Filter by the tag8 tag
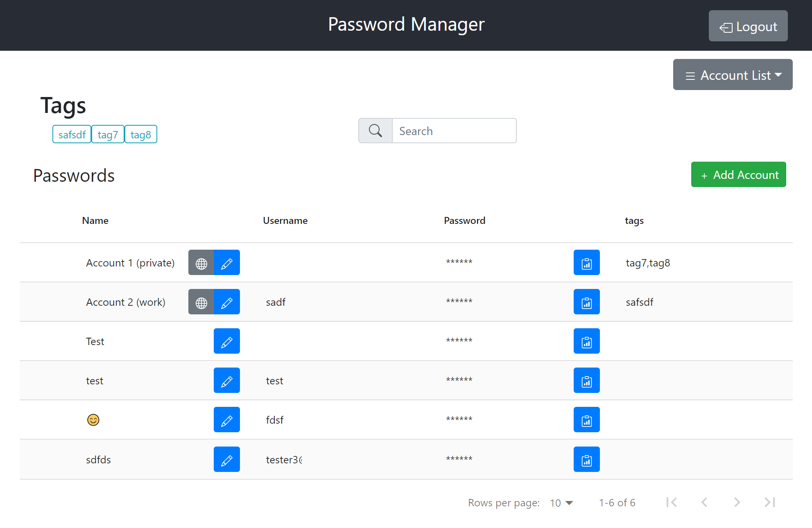Viewport: 812px width, 528px height. [x=140, y=134]
